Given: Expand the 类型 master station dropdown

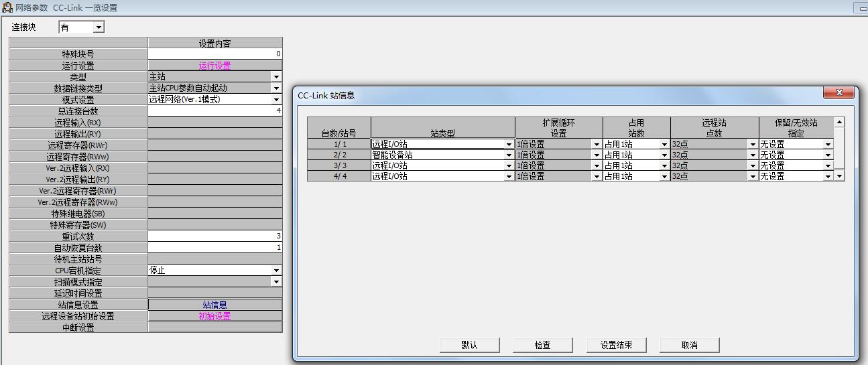Looking at the screenshot, I should (x=276, y=77).
